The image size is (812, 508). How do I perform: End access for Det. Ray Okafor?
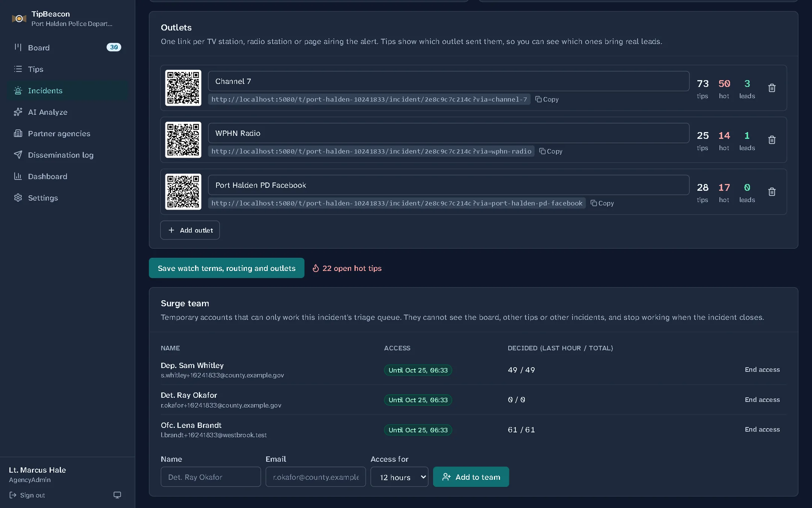[762, 400]
